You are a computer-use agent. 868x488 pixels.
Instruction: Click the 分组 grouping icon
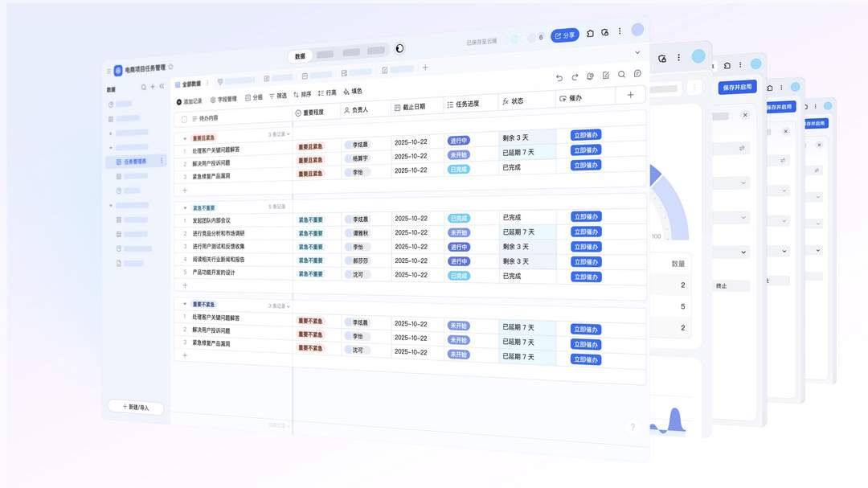tap(247, 97)
